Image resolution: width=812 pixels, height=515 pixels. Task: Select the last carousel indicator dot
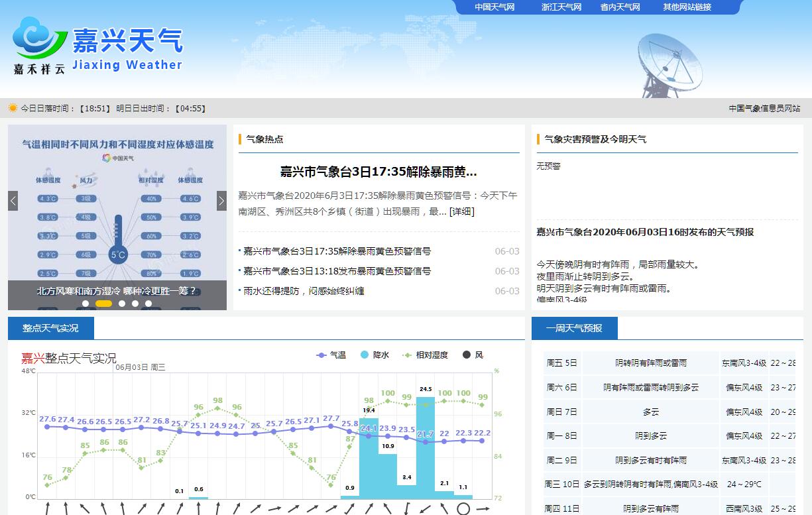pyautogui.click(x=148, y=304)
